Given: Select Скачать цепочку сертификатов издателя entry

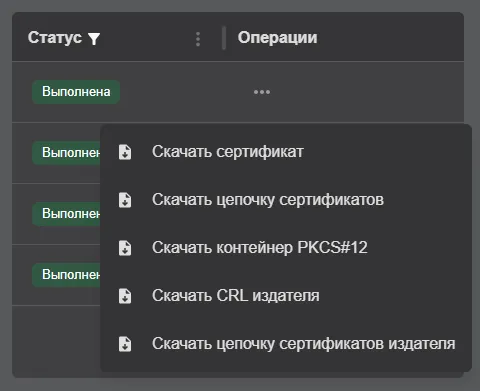Looking at the screenshot, I should 286,344.
